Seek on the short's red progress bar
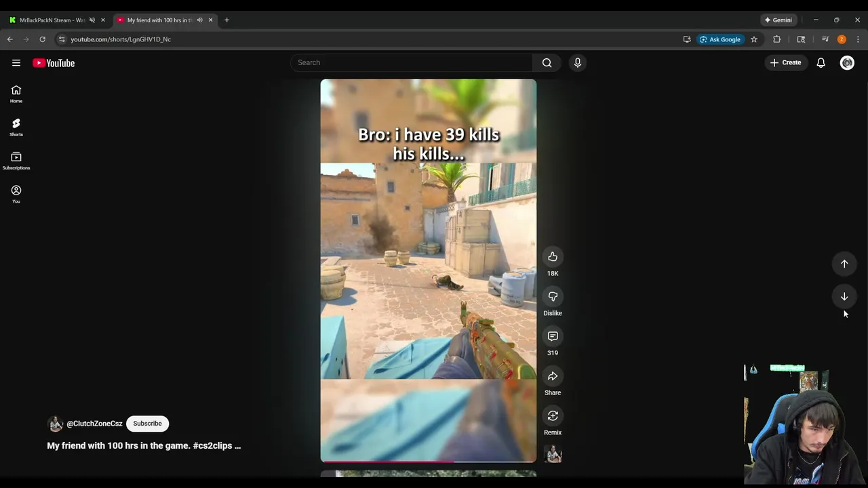Viewport: 868px width, 488px height. (428, 462)
